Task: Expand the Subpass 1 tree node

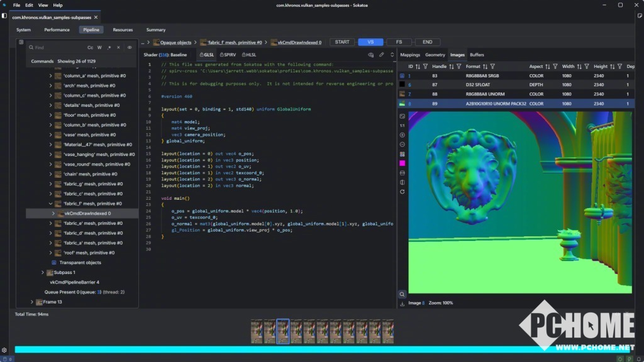Action: 43,272
